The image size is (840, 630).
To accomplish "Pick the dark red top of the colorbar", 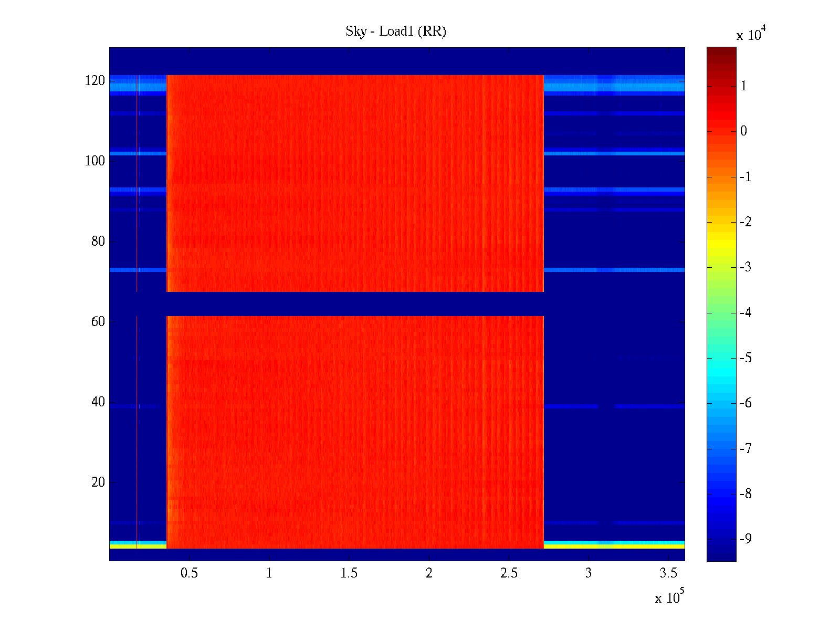I will coord(721,52).
